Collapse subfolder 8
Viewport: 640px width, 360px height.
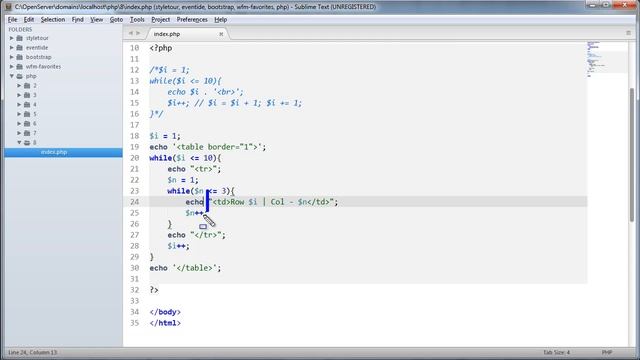pos(19,142)
